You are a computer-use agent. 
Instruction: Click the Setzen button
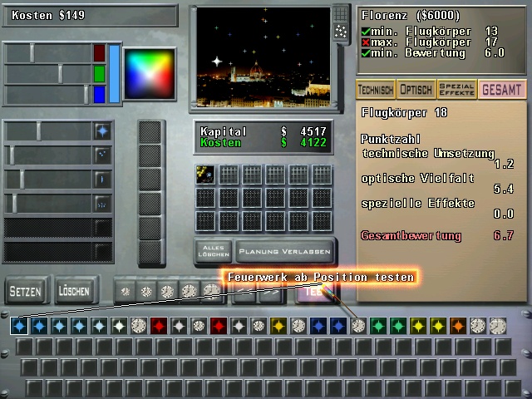pos(25,292)
